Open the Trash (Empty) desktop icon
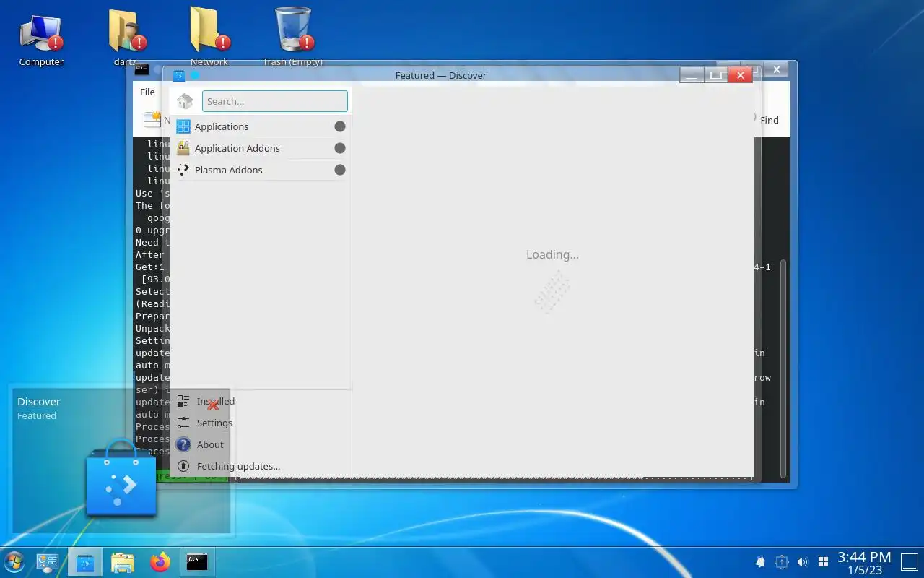 click(292, 38)
